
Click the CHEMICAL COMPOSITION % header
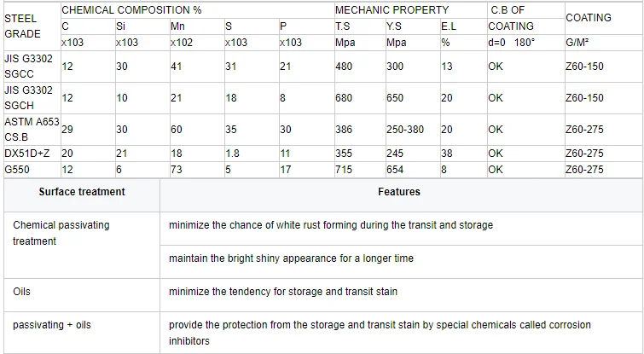click(x=131, y=10)
